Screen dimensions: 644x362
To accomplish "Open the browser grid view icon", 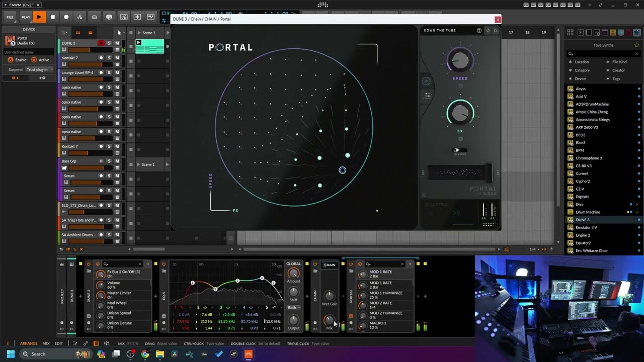I will [x=570, y=33].
